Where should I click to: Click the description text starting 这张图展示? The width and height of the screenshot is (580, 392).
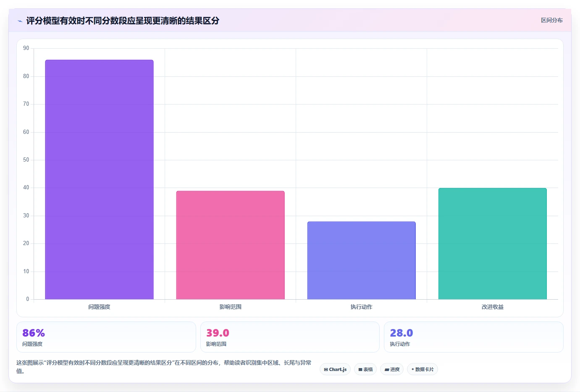point(164,366)
